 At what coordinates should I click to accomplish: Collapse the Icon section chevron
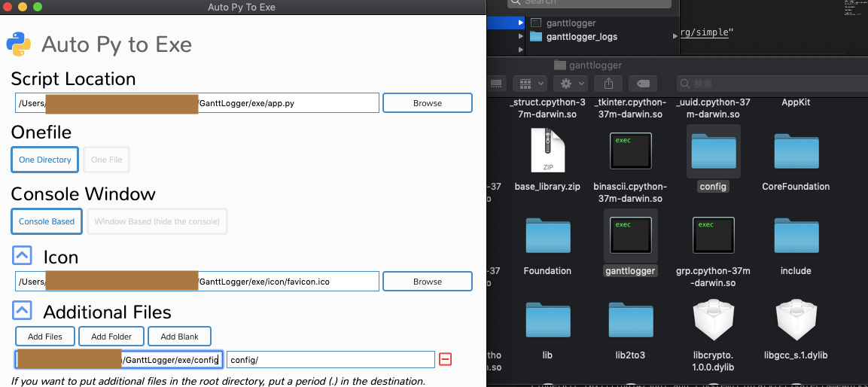22,256
